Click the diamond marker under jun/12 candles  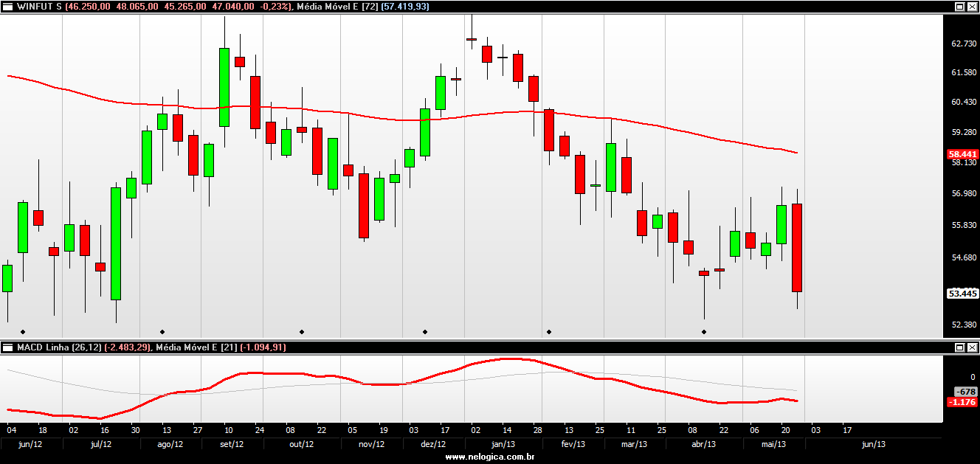[x=23, y=332]
